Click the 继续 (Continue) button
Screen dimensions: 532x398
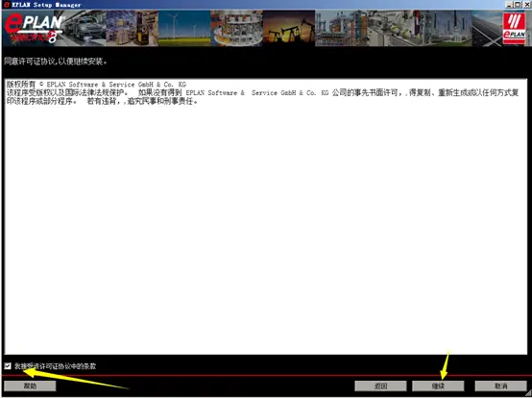click(438, 386)
